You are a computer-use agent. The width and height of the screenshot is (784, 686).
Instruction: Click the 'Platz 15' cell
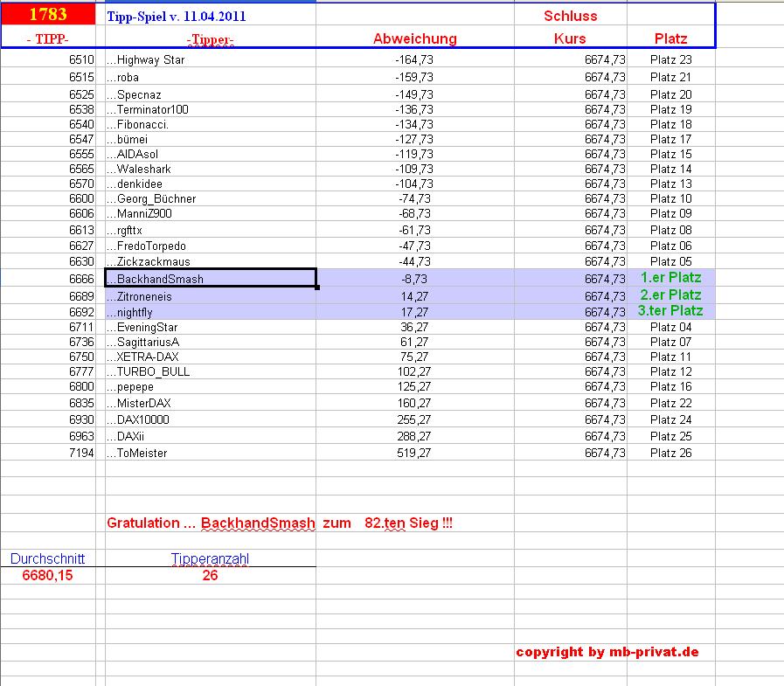coord(671,155)
